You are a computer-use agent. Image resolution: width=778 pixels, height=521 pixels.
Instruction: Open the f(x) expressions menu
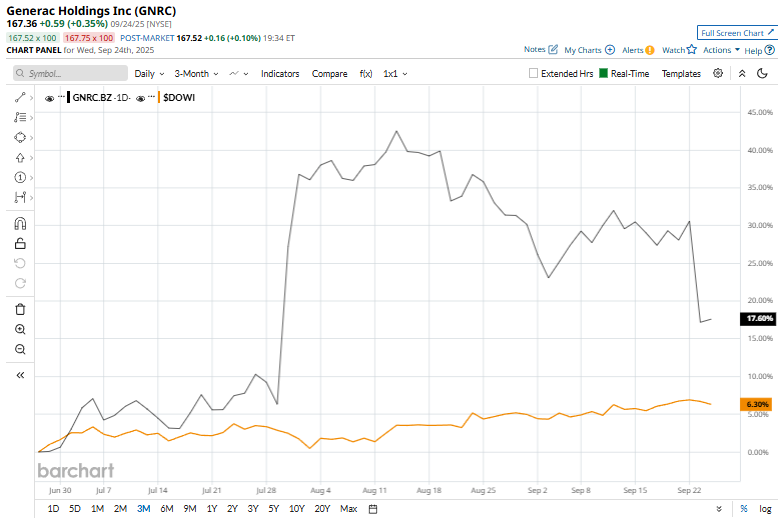[x=366, y=73]
